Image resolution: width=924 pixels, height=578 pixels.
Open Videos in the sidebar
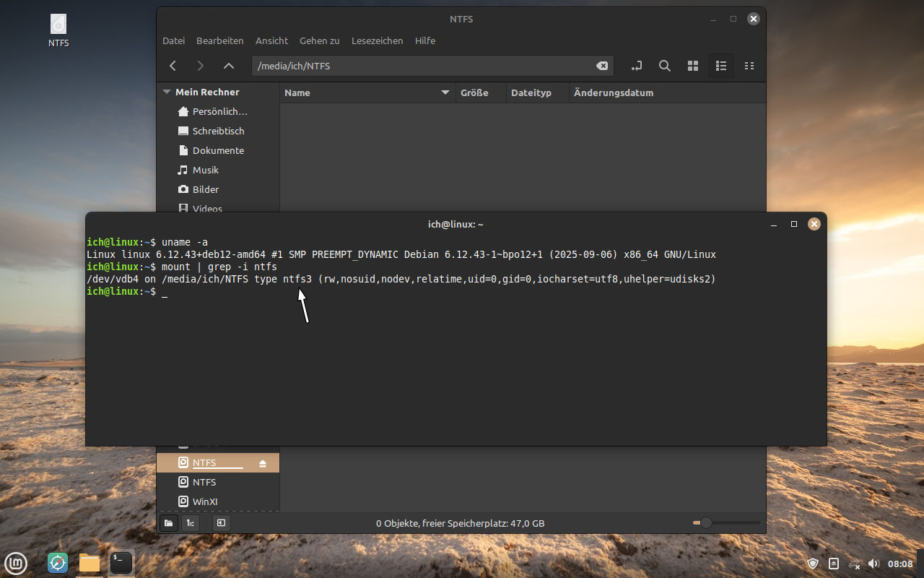coord(218,208)
